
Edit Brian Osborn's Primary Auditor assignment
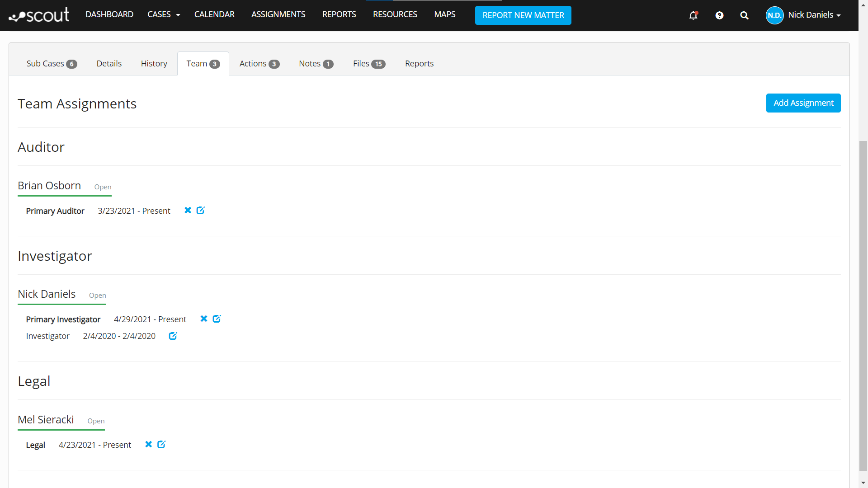(x=201, y=211)
